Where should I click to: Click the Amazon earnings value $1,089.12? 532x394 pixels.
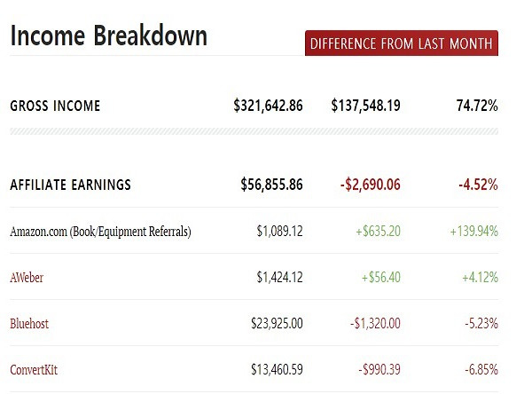coord(279,231)
